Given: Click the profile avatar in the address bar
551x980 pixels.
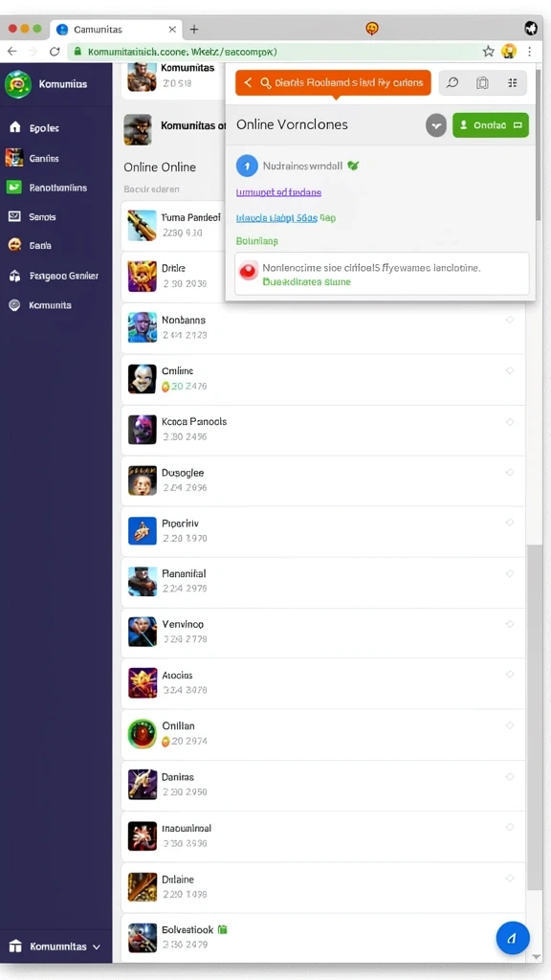Looking at the screenshot, I should coord(509,52).
